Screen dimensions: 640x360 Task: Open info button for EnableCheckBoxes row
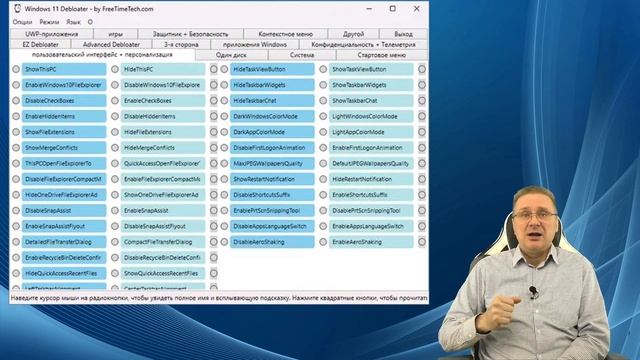point(213,101)
